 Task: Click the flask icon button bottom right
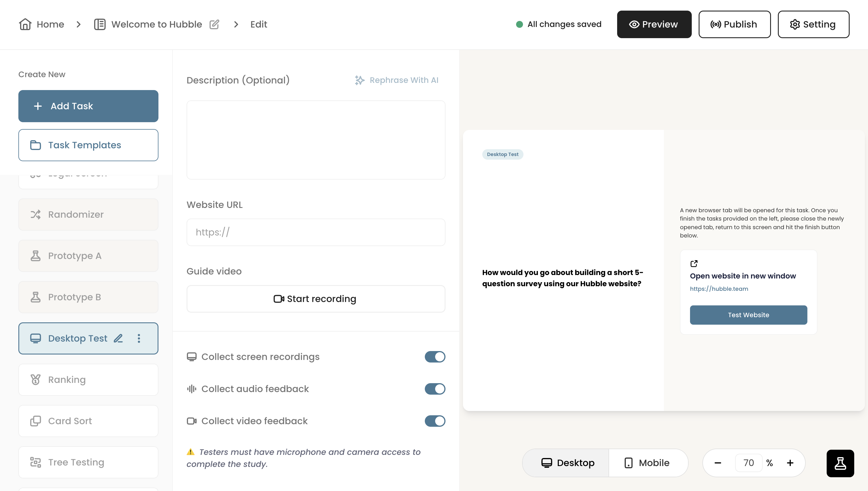(x=840, y=463)
